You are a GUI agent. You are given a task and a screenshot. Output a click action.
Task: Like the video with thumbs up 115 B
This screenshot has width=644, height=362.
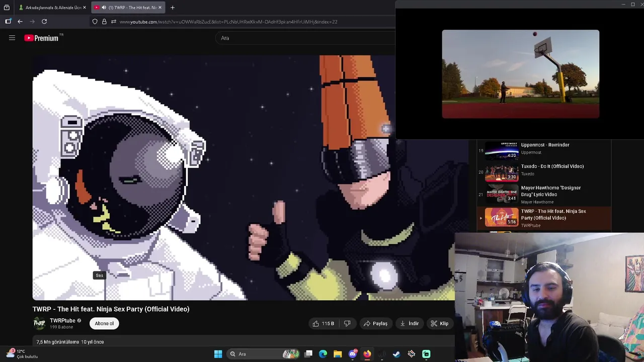(323, 324)
